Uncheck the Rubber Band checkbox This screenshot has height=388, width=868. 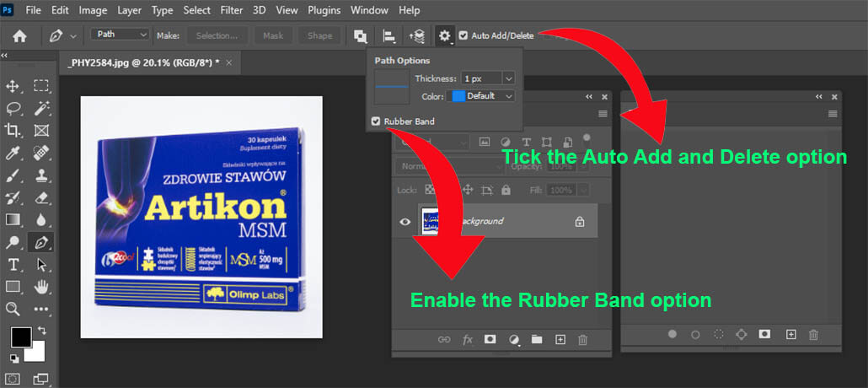click(376, 121)
